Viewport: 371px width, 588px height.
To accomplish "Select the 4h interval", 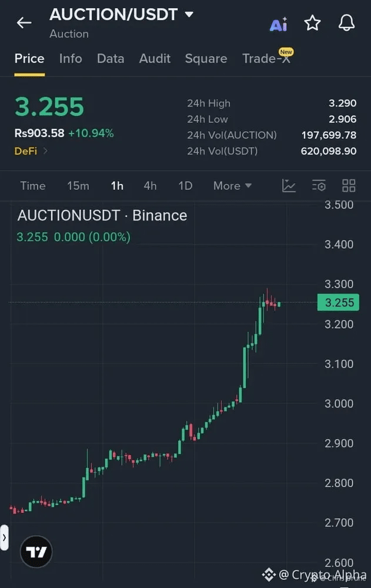I will coord(150,186).
